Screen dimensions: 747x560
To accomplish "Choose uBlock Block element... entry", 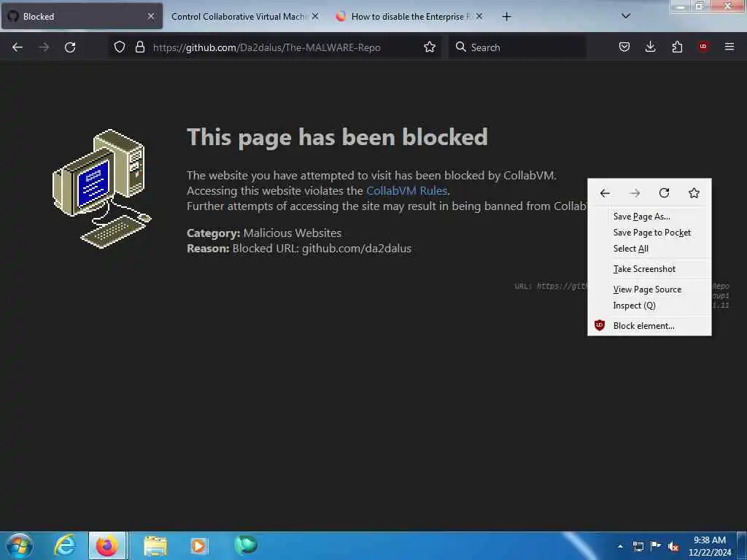I will pos(649,326).
